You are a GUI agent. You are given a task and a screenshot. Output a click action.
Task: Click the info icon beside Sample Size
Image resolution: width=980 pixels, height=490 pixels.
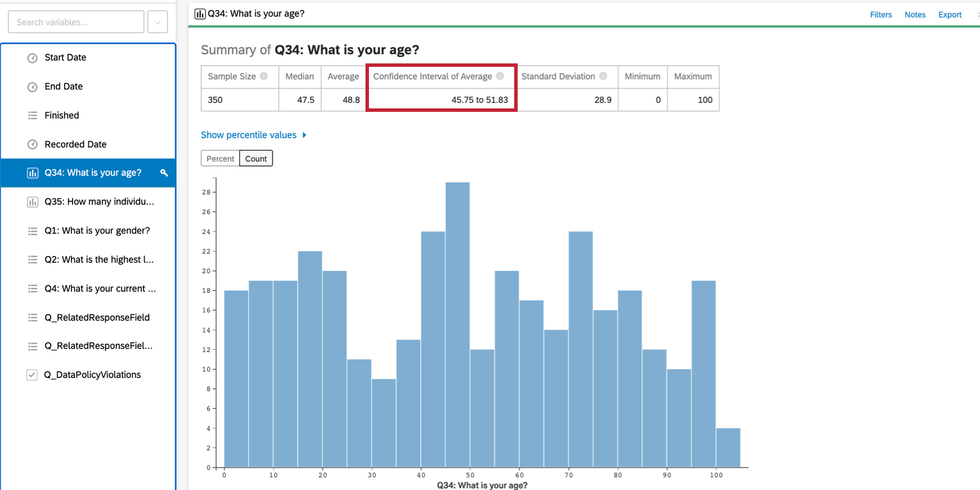click(264, 76)
